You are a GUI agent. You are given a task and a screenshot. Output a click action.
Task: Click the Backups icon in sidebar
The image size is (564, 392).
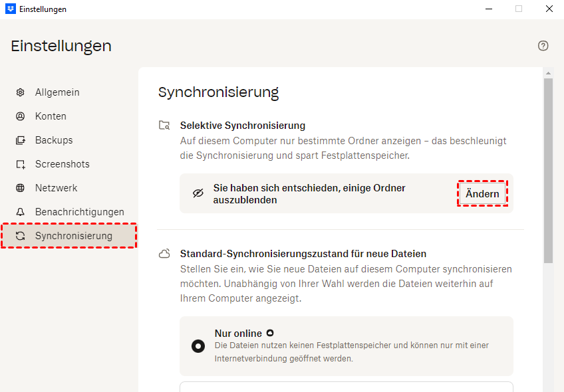pos(21,140)
